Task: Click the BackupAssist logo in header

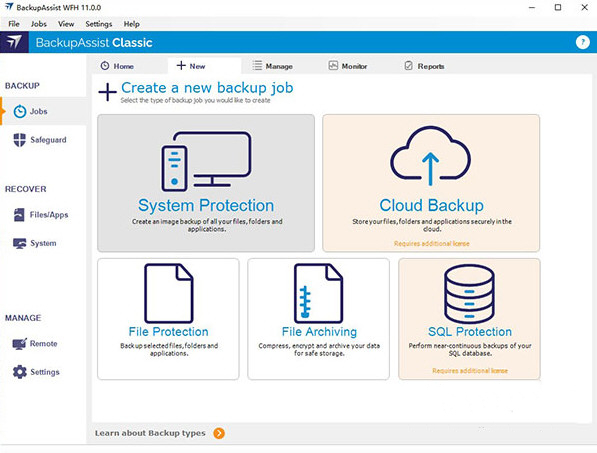Action: tap(14, 42)
